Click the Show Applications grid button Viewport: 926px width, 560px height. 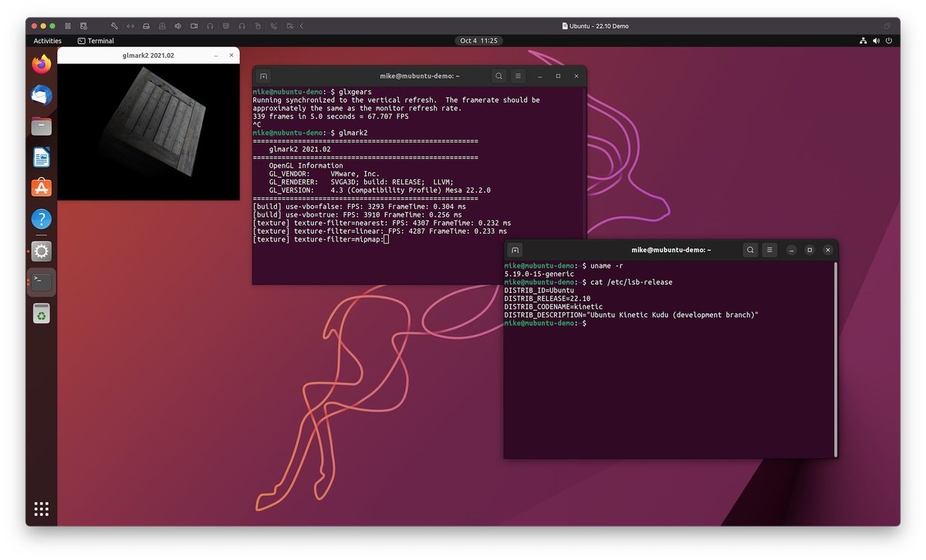pyautogui.click(x=41, y=508)
